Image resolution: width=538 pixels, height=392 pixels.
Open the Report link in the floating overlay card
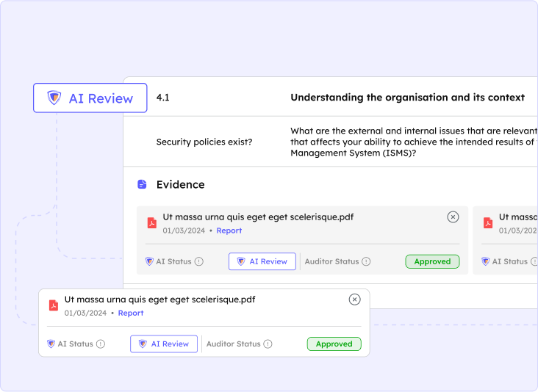click(131, 313)
